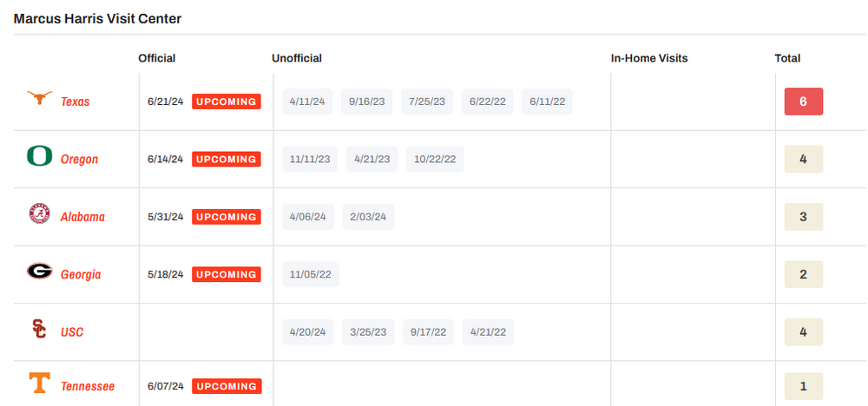The width and height of the screenshot is (868, 406).
Task: Click the Georgia Bulldogs logo icon
Action: (x=39, y=272)
